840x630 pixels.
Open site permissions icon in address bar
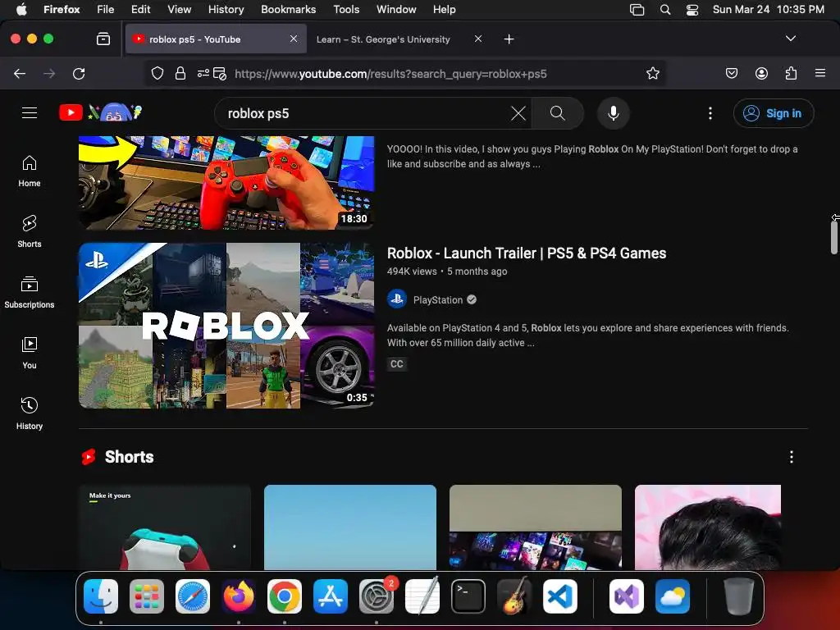pyautogui.click(x=203, y=73)
